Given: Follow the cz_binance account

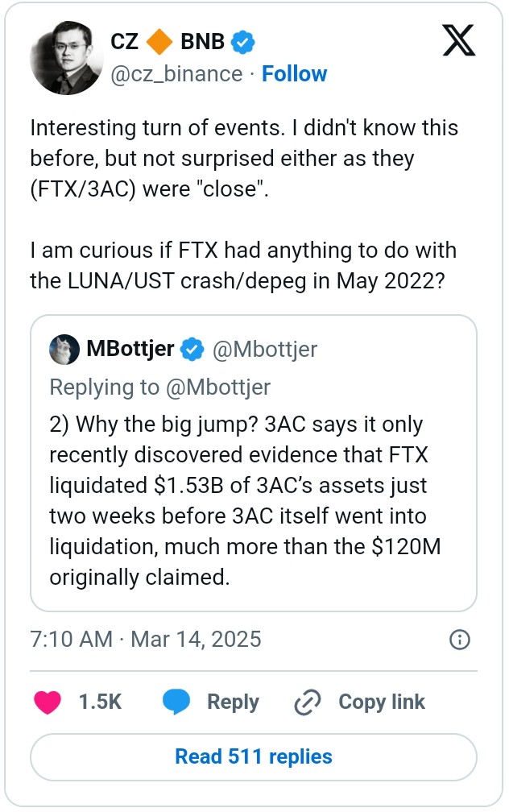Looking at the screenshot, I should (x=295, y=74).
